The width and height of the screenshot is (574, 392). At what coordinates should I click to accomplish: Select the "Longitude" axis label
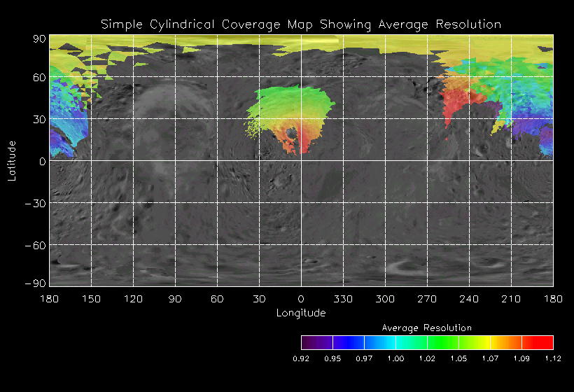click(x=300, y=313)
